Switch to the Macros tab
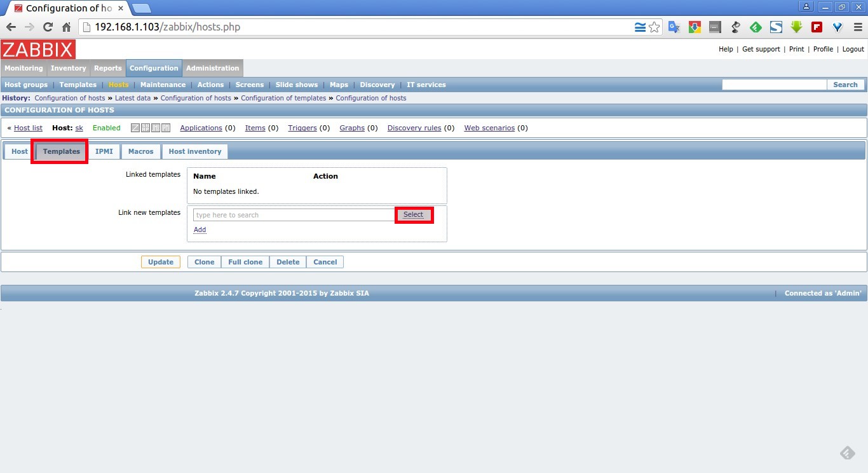 tap(141, 151)
